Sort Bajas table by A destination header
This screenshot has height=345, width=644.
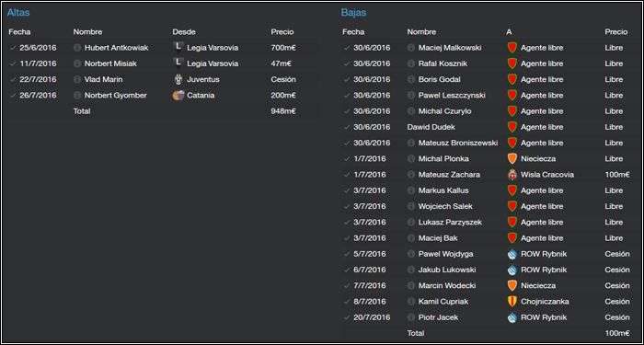[x=509, y=31]
